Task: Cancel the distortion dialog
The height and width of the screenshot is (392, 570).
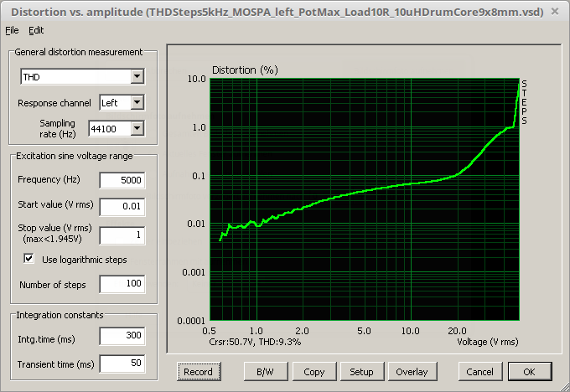Action: [x=479, y=371]
